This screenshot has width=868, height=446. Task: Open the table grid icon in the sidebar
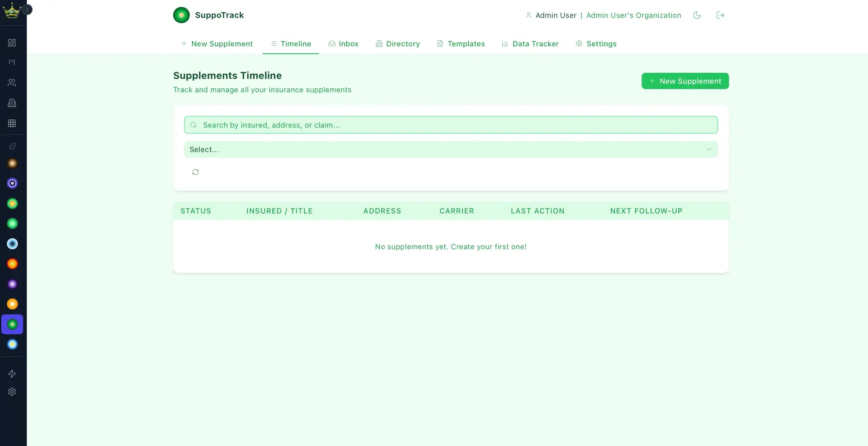12,123
